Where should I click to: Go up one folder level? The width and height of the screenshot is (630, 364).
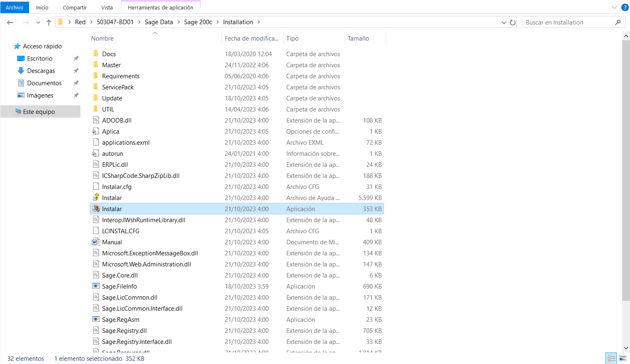point(49,23)
